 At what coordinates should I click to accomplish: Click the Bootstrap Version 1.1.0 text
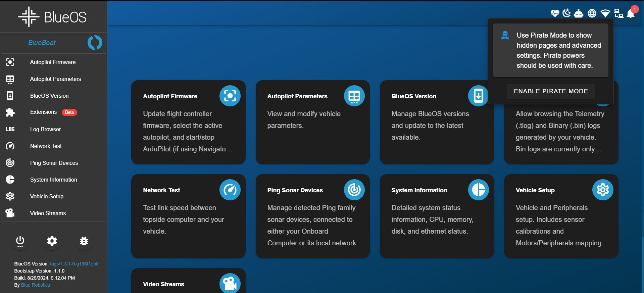(39, 271)
